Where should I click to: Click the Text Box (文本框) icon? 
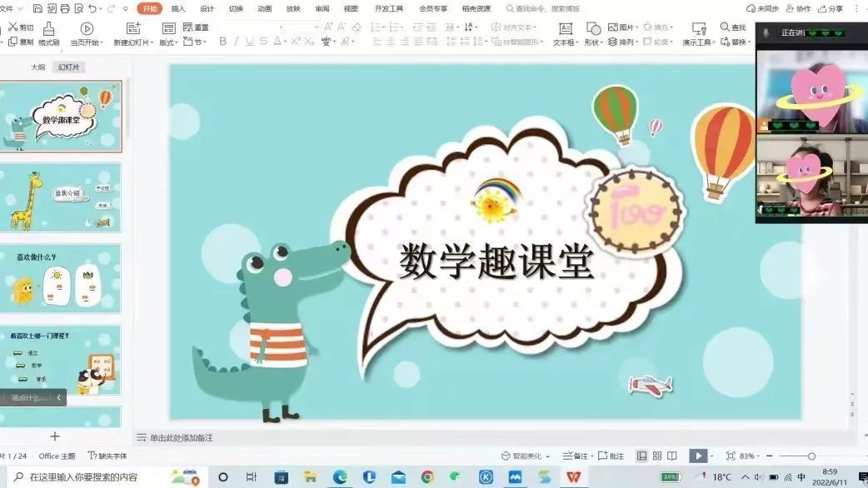tap(565, 29)
